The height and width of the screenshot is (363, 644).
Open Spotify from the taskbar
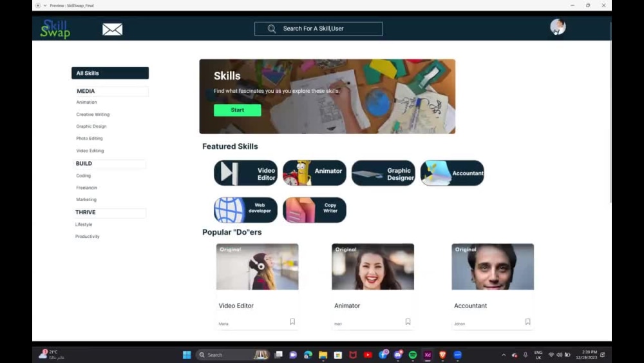(413, 355)
